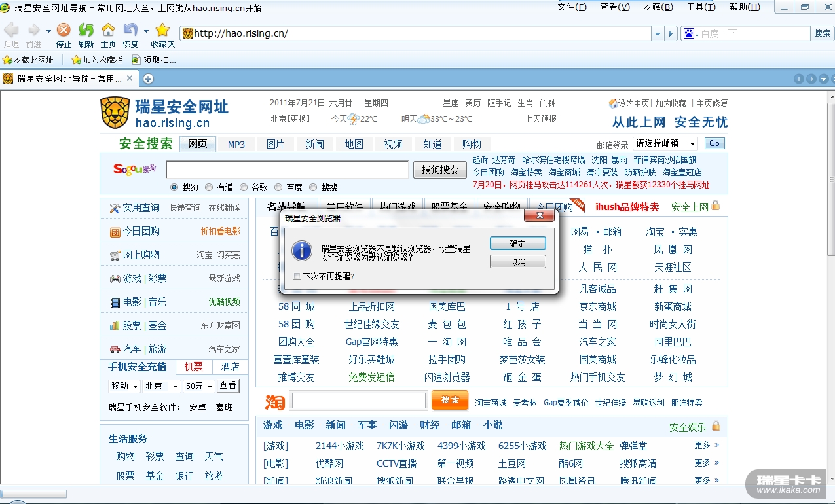Open the 文件(F) menu
The width and height of the screenshot is (835, 504).
tap(572, 7)
